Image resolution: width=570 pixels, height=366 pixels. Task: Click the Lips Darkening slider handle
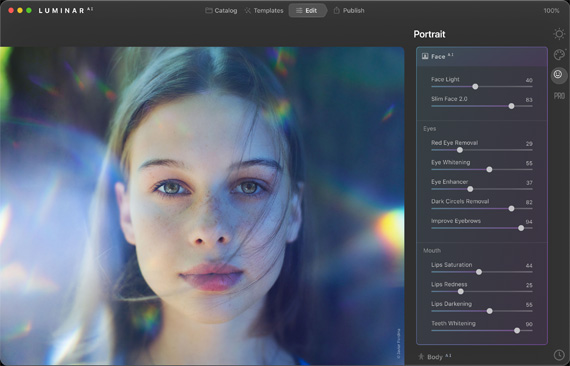[x=489, y=311]
